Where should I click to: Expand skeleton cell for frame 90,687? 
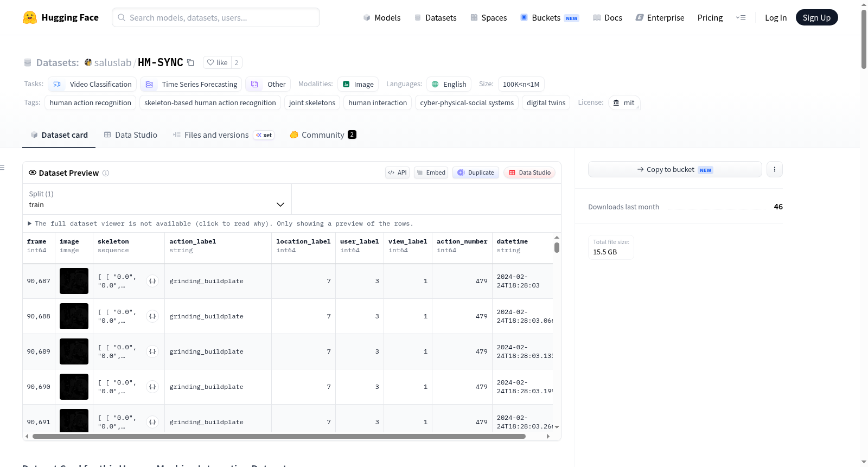(x=152, y=281)
